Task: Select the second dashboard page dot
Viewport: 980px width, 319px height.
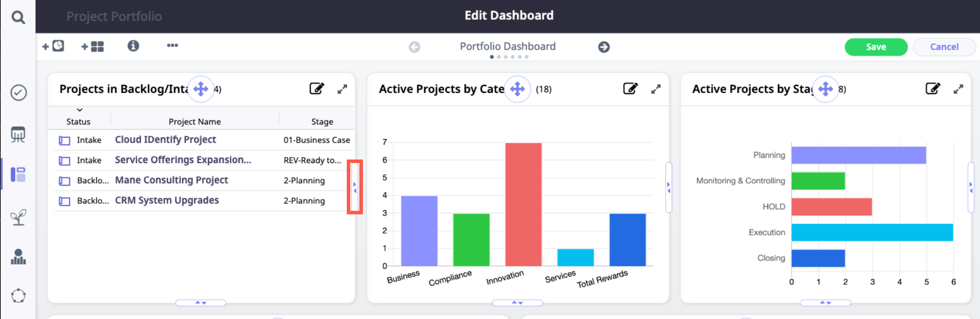Action: 499,57
